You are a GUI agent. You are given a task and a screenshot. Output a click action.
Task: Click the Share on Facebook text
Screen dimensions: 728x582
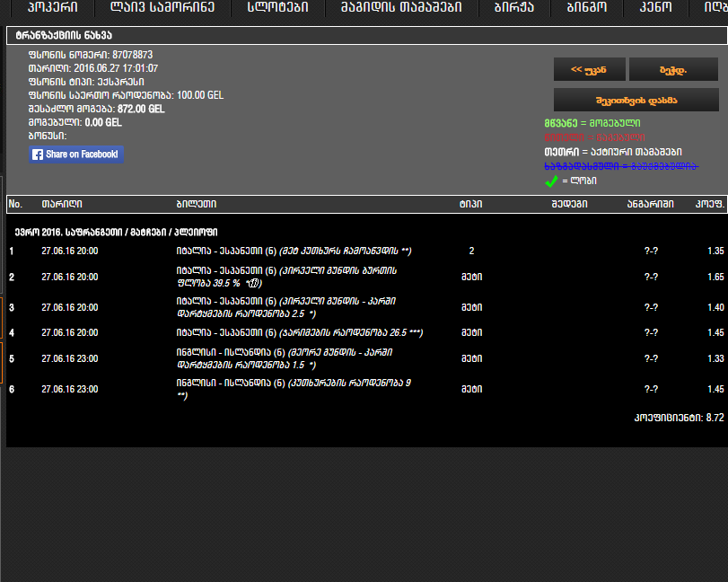(82, 154)
